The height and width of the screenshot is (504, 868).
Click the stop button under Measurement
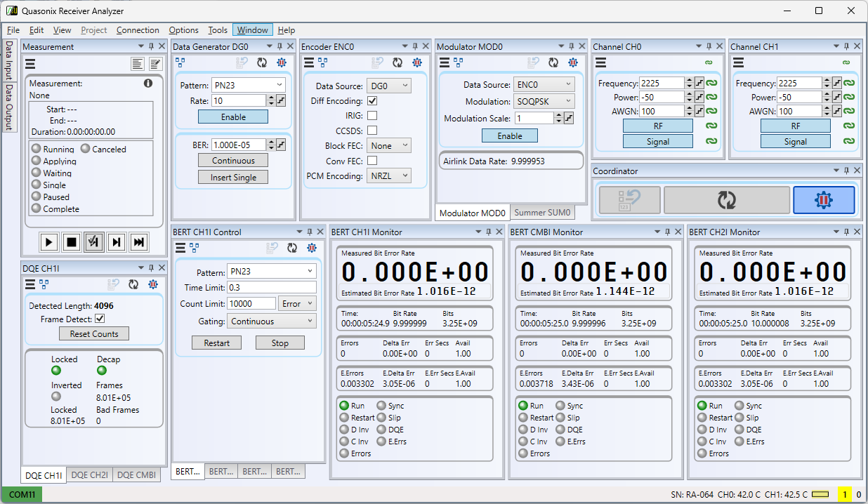tap(71, 242)
